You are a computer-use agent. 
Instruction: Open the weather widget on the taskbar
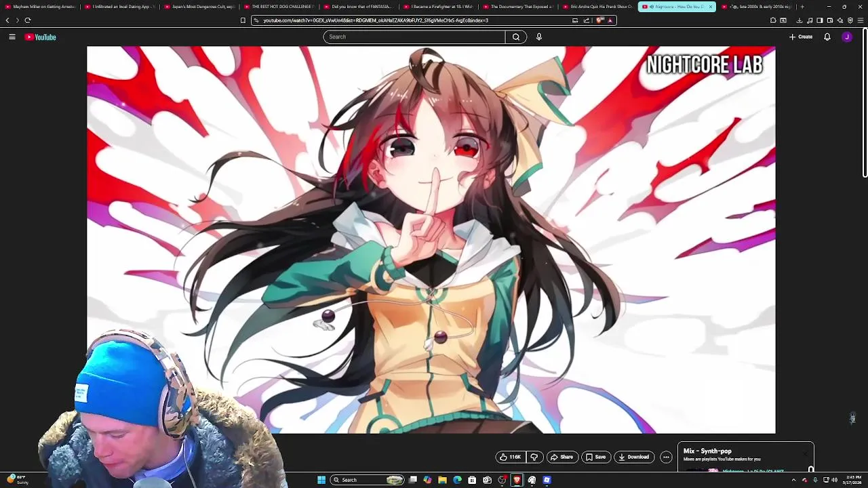(17, 480)
